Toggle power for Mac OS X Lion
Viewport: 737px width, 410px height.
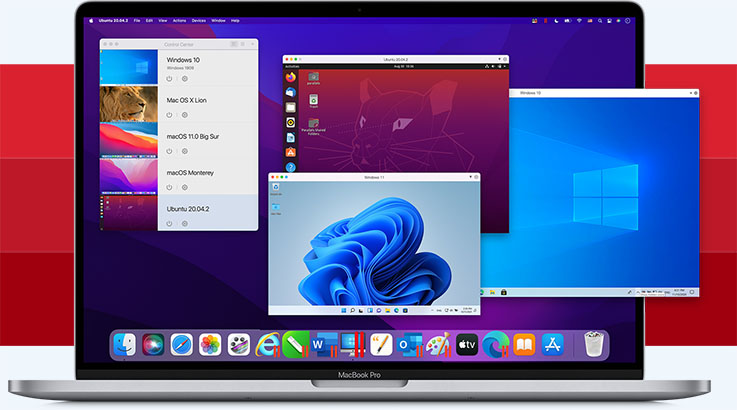point(169,115)
